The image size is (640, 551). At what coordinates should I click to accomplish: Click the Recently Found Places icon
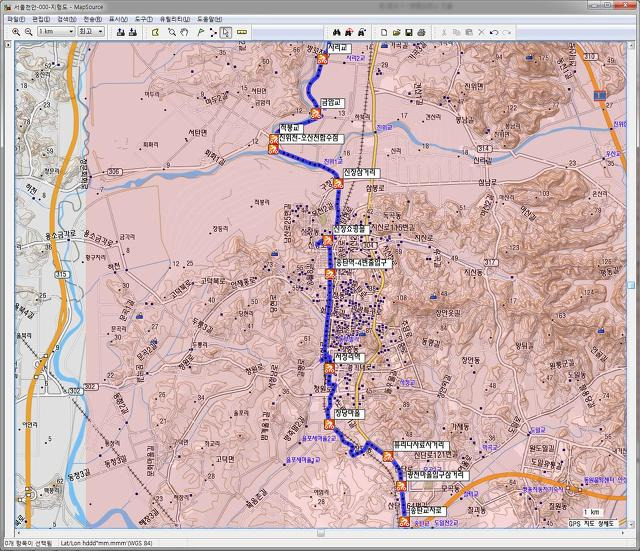[362, 32]
